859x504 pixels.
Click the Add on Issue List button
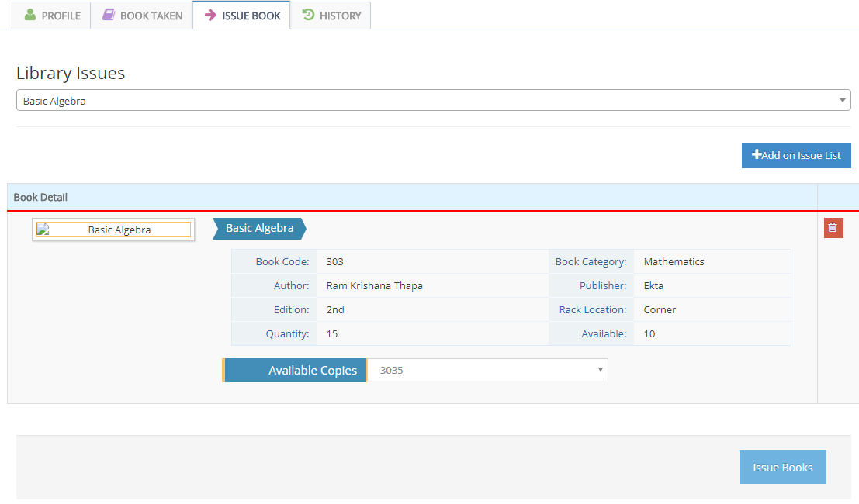pyautogui.click(x=796, y=155)
